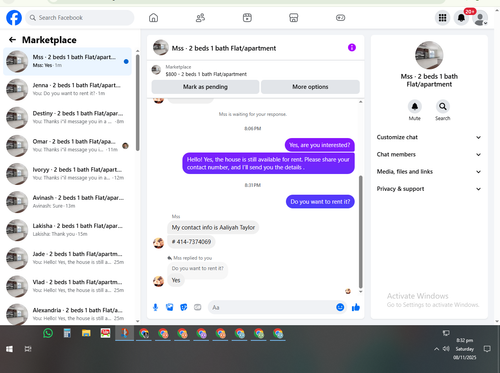Open the emoji picker in message box
The height and width of the screenshot is (373, 500).
coord(340,307)
